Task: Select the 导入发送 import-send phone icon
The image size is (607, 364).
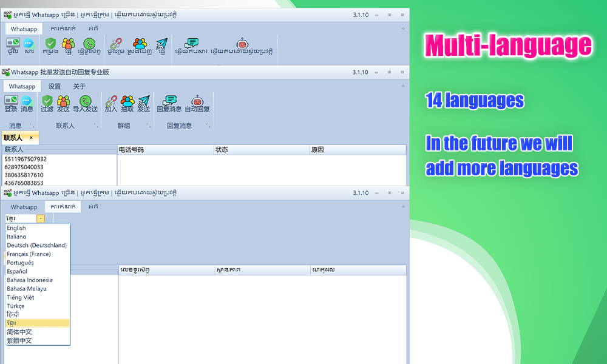Action: (85, 102)
